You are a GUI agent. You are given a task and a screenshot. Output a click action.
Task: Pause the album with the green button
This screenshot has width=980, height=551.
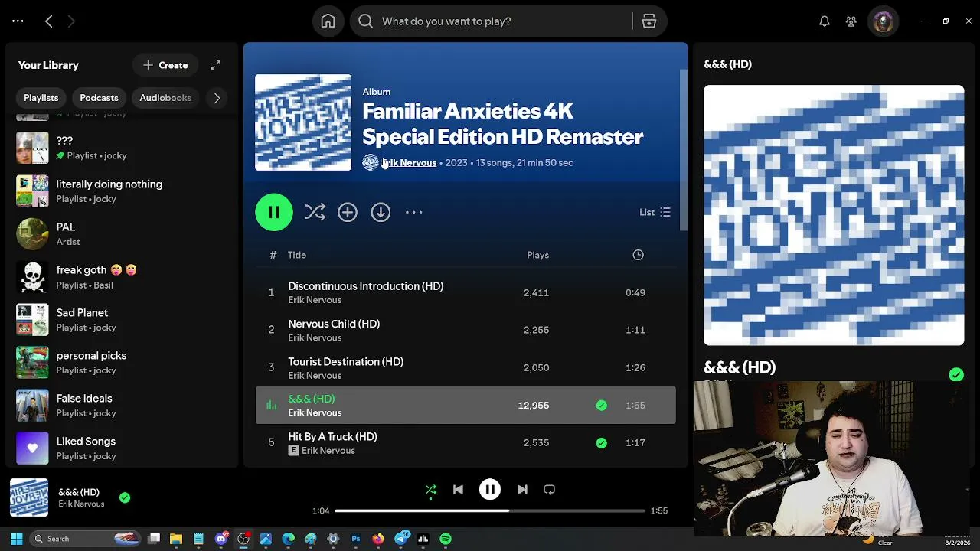tap(274, 212)
